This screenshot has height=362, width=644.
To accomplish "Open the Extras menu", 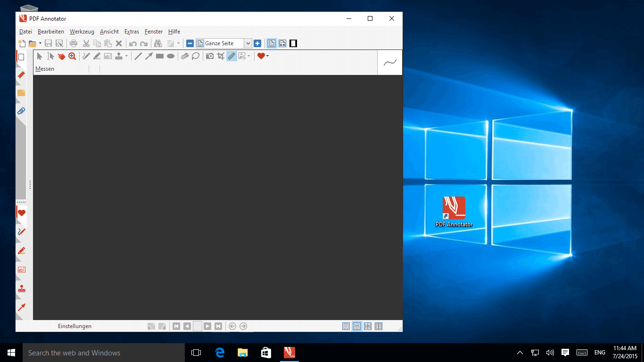I will coord(132,32).
